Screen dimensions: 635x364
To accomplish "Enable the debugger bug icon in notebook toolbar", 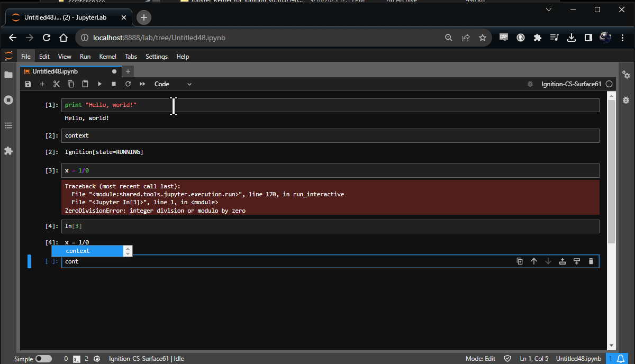I will (530, 84).
